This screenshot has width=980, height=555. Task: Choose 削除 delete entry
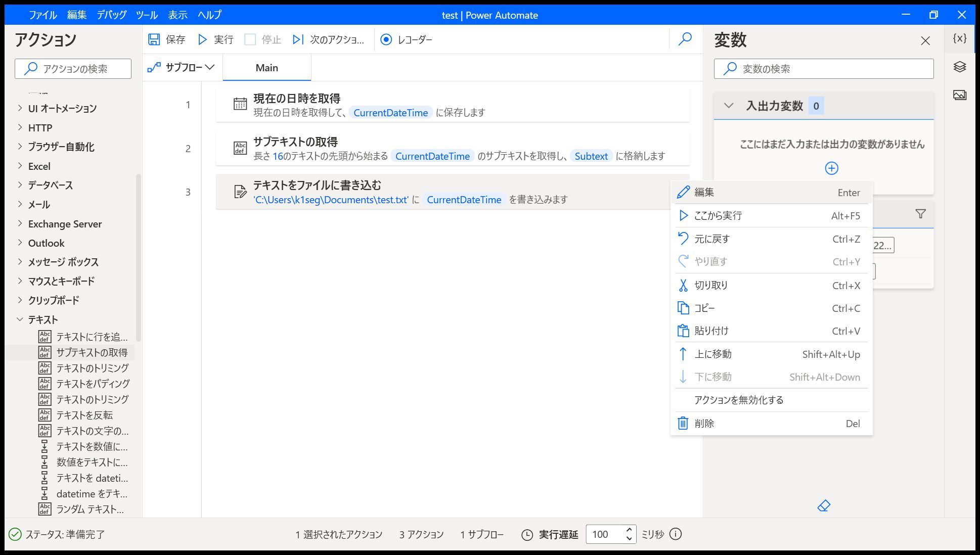(771, 423)
